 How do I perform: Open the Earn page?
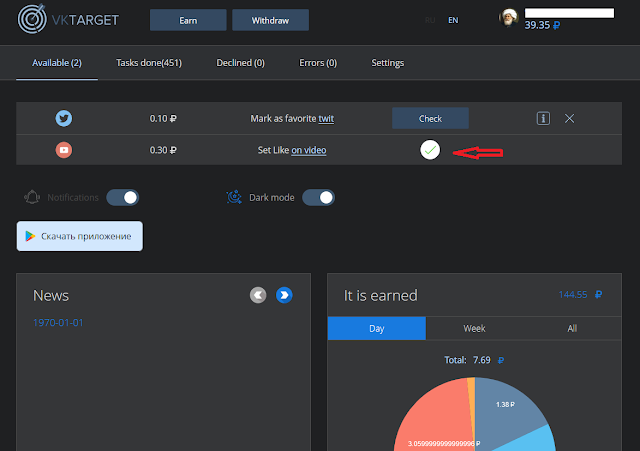tap(188, 20)
